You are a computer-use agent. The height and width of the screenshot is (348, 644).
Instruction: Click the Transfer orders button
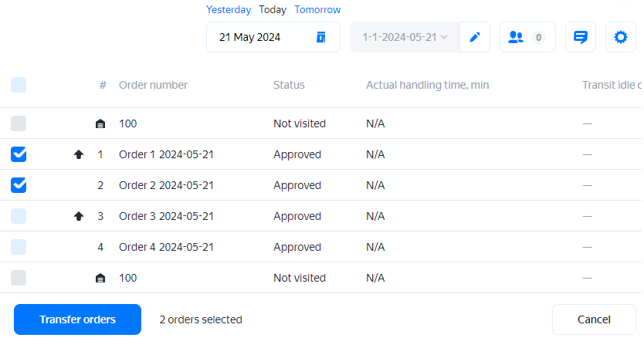point(77,319)
